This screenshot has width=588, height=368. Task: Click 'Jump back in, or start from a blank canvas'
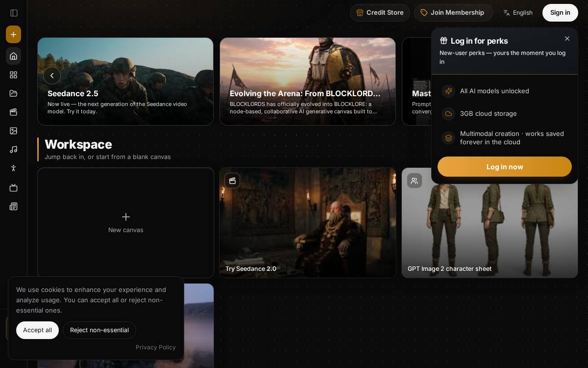point(108,157)
